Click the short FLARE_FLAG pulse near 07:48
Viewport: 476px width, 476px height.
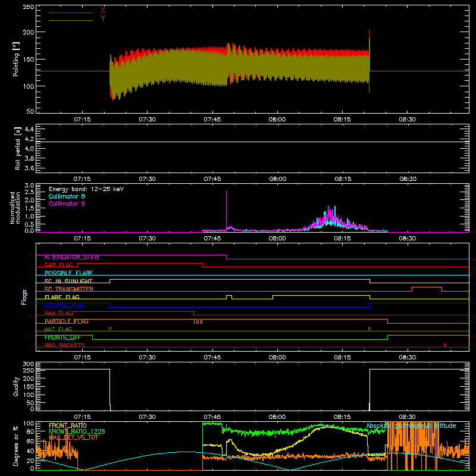click(229, 296)
